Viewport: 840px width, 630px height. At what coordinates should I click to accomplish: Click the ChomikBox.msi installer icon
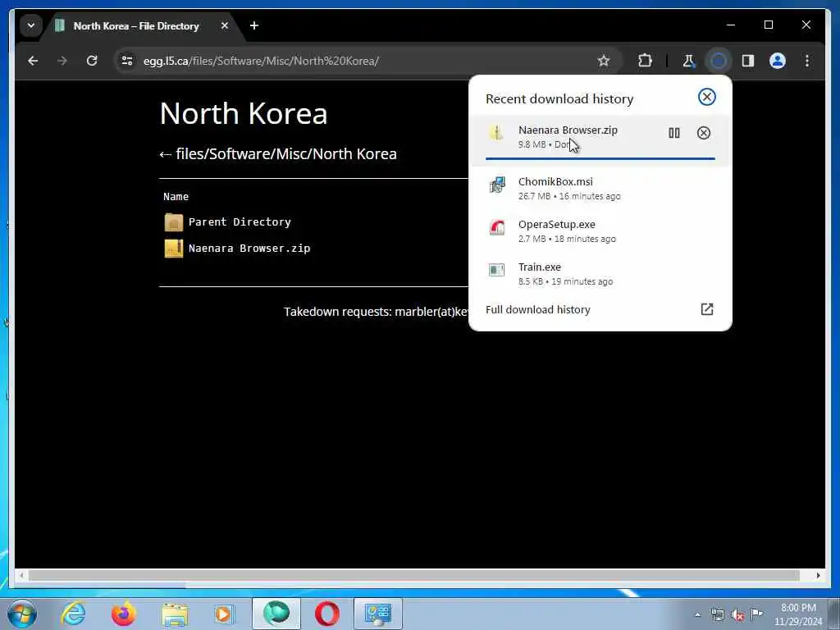click(496, 185)
